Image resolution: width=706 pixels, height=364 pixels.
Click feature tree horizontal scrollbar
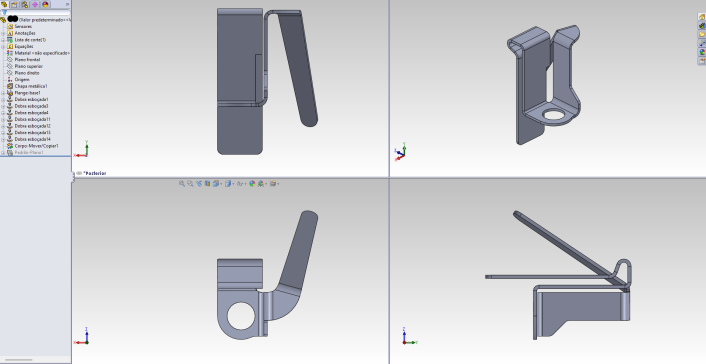coord(18,360)
